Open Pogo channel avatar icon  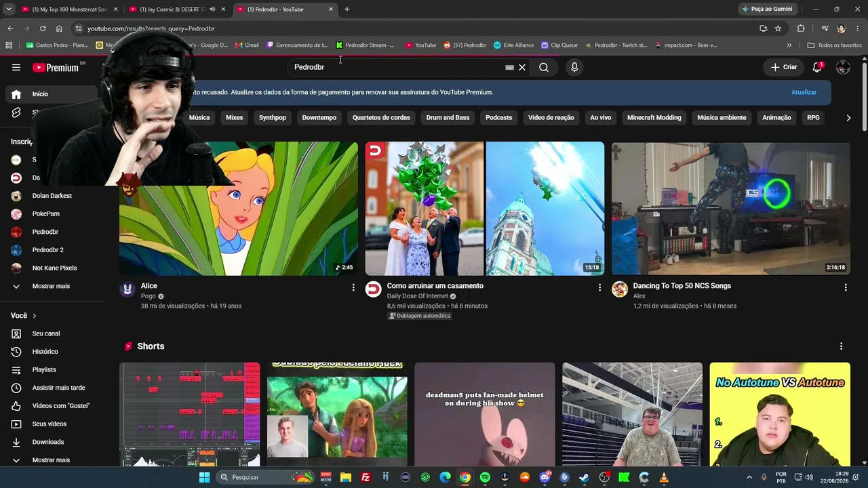coord(127,289)
